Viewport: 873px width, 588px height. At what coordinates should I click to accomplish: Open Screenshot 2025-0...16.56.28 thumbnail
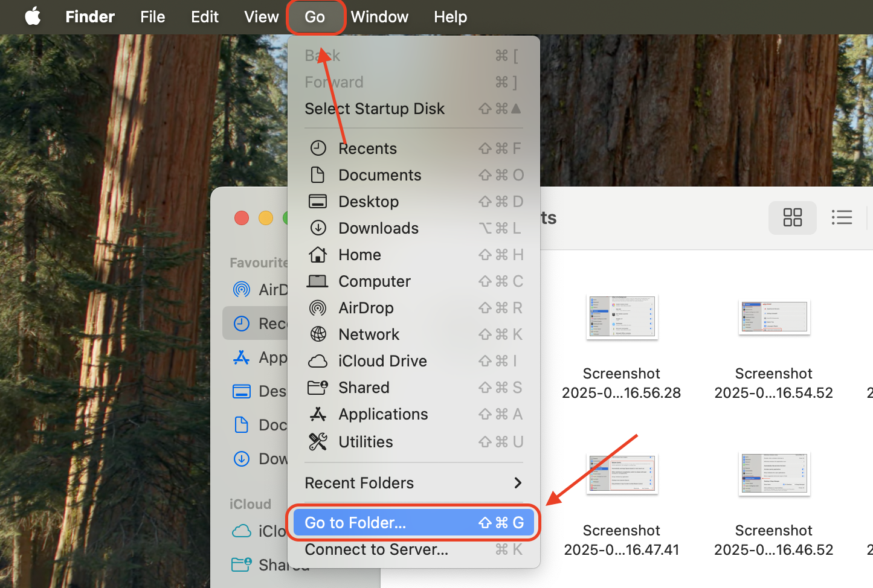(x=622, y=317)
